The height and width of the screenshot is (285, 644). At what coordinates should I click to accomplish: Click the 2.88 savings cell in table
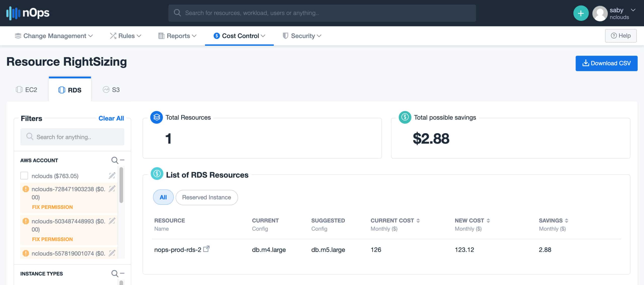point(545,250)
